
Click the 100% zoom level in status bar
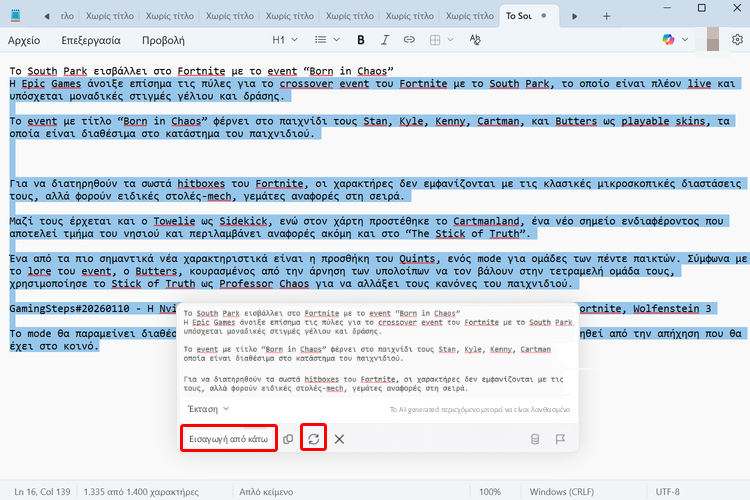[489, 492]
